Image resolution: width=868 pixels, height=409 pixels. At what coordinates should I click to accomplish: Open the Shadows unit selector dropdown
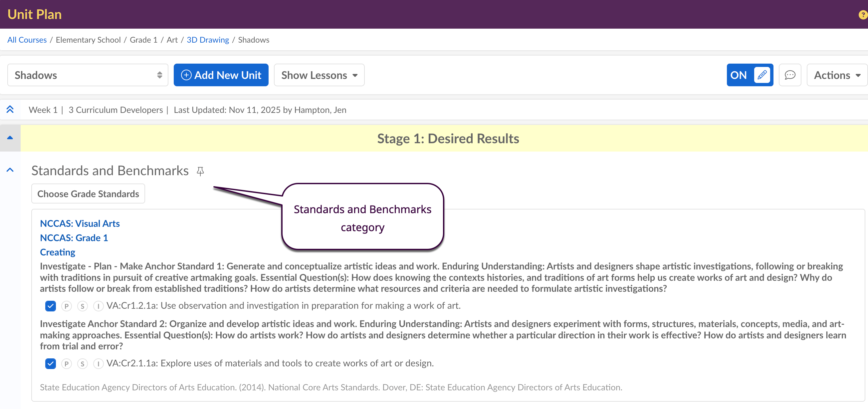pyautogui.click(x=88, y=75)
